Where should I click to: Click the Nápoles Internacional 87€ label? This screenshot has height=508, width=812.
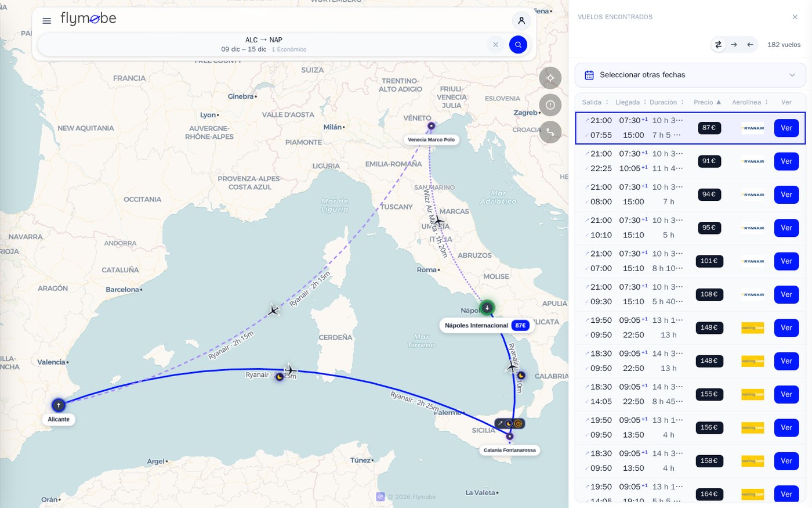pos(486,326)
